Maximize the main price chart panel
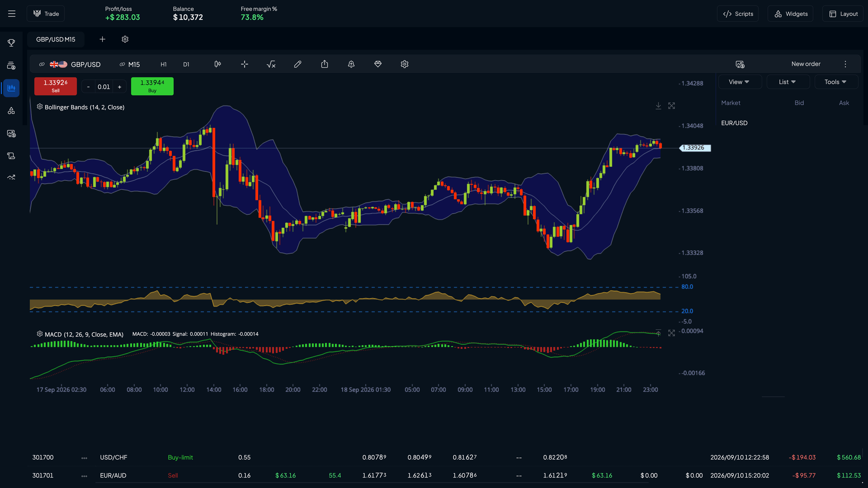The image size is (868, 488). (x=672, y=106)
